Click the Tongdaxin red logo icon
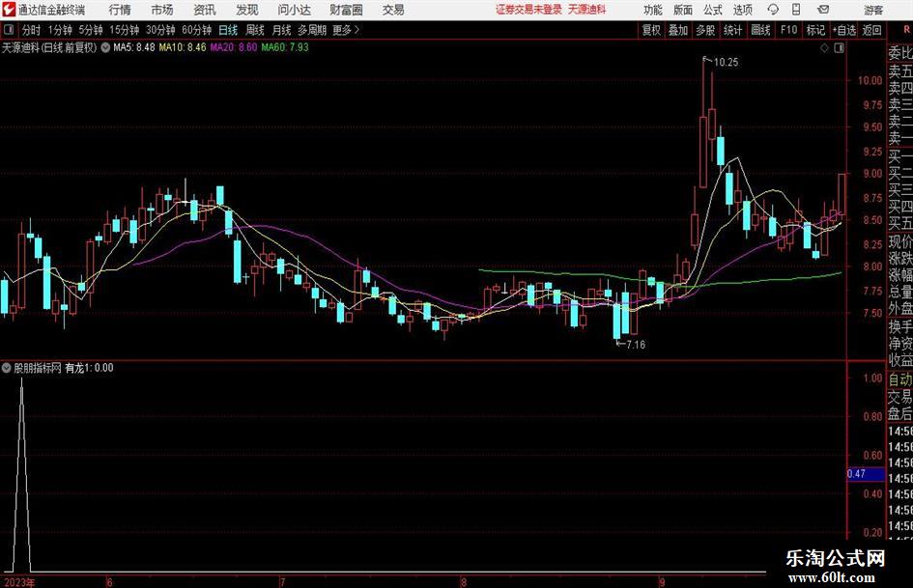The height and width of the screenshot is (588, 913). coord(8,10)
